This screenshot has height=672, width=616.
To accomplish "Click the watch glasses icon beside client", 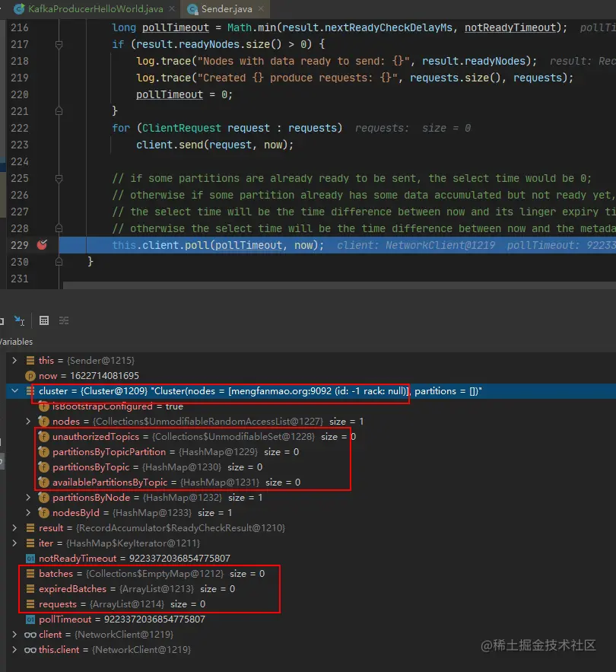I will (30, 635).
